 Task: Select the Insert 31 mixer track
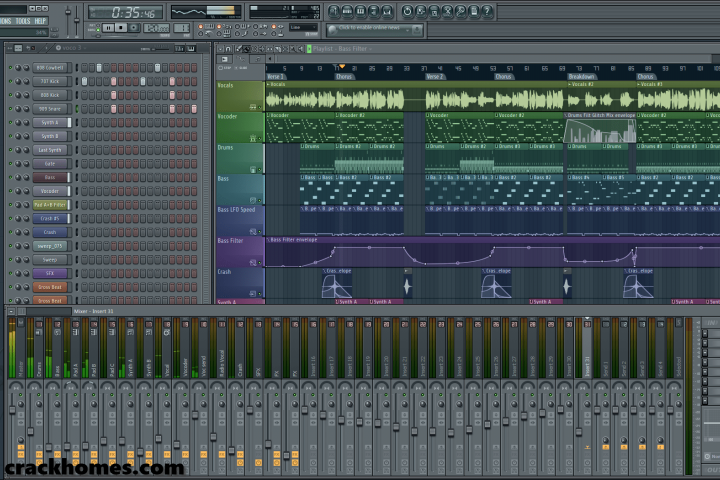(x=587, y=349)
